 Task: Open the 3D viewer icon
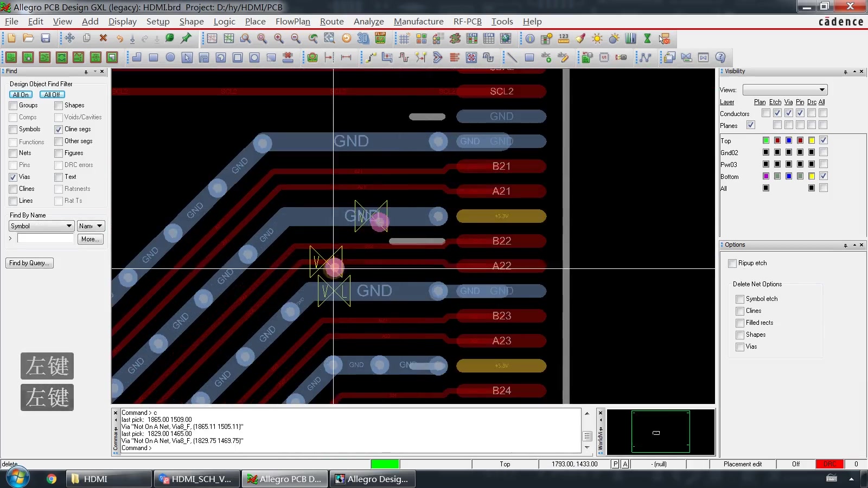pyautogui.click(x=363, y=38)
